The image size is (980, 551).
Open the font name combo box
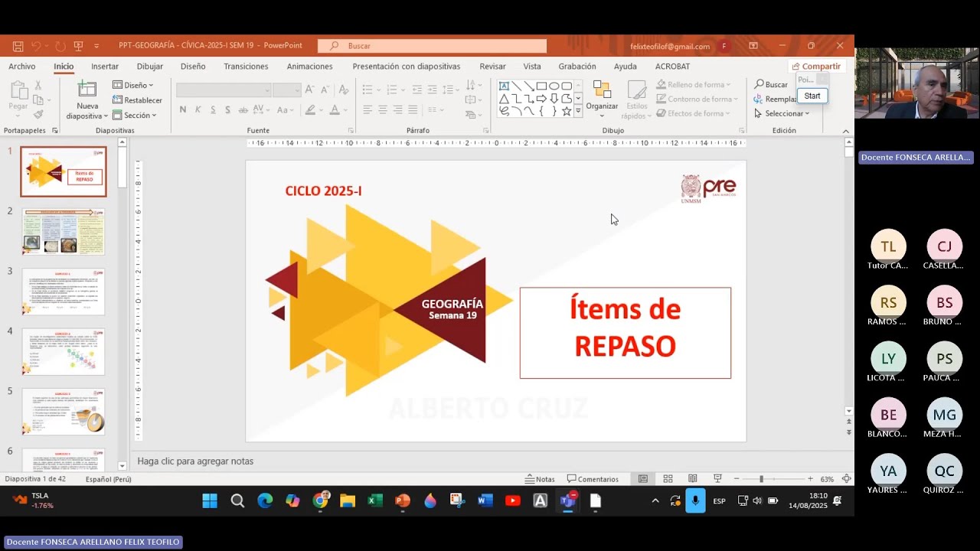point(224,90)
